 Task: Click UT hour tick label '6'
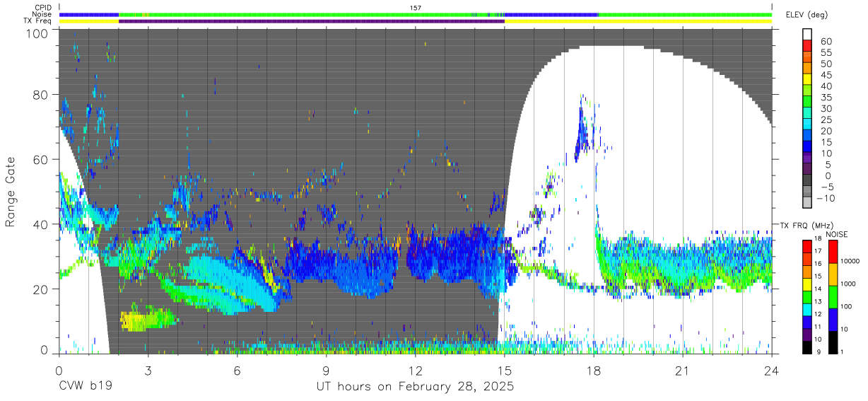(x=237, y=371)
